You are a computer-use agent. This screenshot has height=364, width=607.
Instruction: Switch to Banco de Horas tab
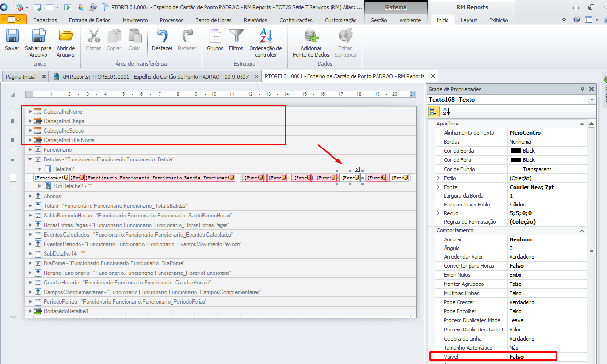[x=214, y=20]
